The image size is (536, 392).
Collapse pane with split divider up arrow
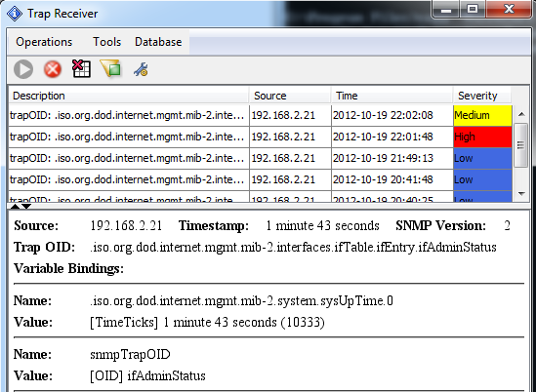(15, 206)
